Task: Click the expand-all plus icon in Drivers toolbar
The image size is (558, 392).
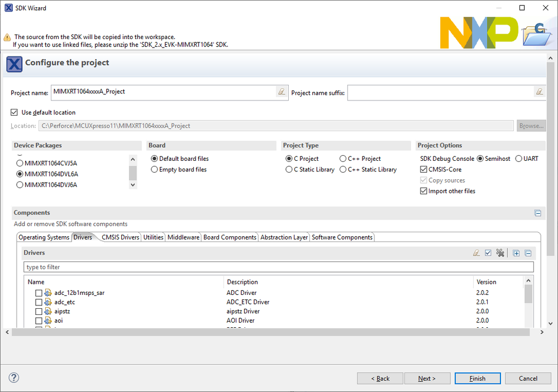Action: coord(516,254)
